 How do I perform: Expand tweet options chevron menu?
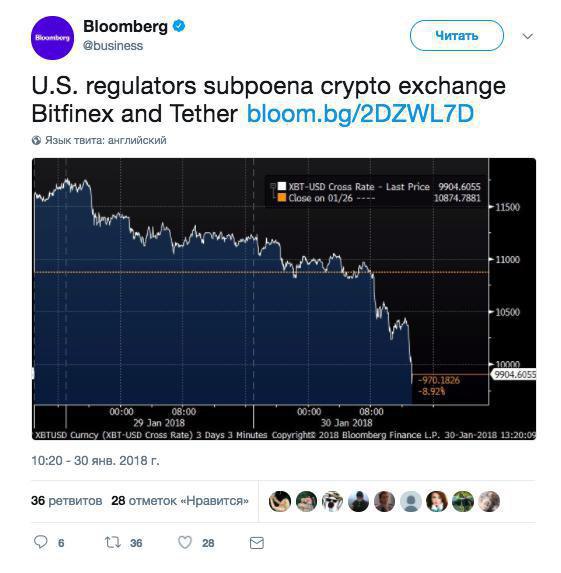tap(527, 36)
